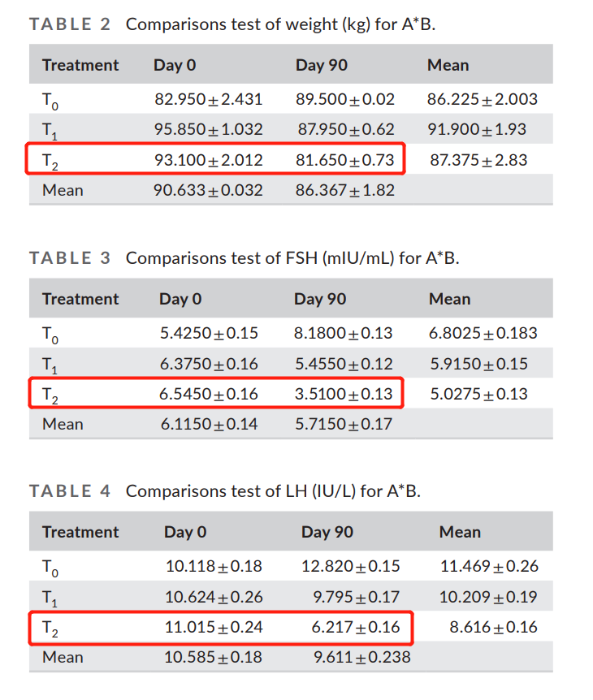Click the 12.820±0.15 LH value
The height and width of the screenshot is (700, 593).
[x=351, y=566]
